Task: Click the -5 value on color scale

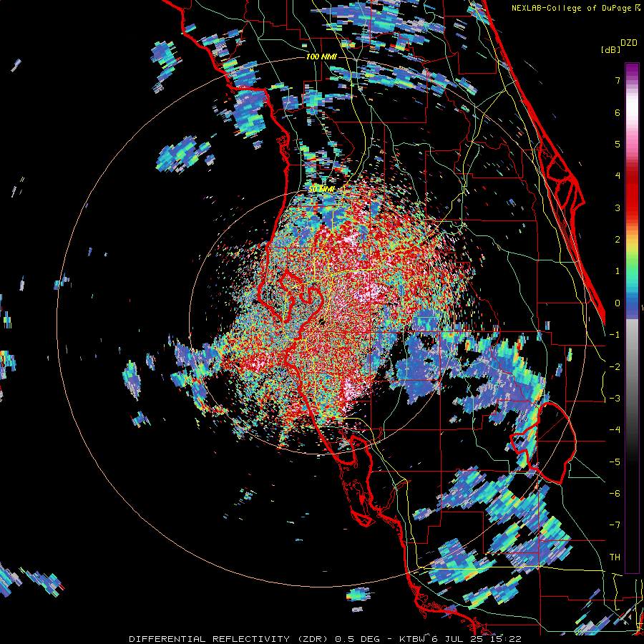Action: 615,462
